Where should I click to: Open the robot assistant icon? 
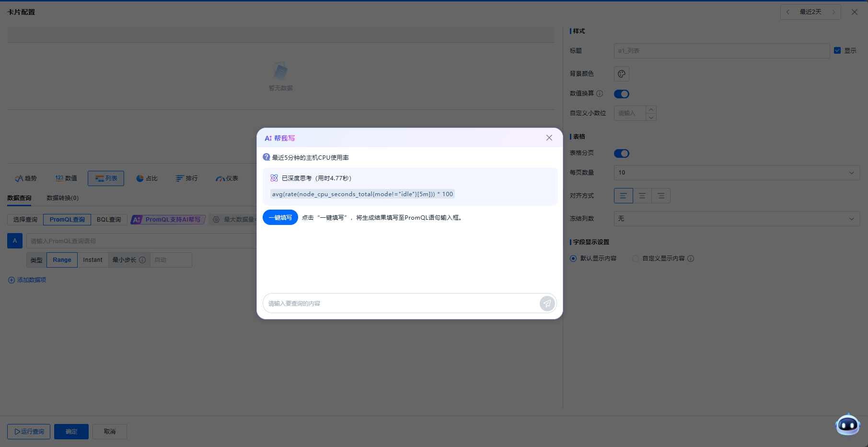(x=847, y=424)
